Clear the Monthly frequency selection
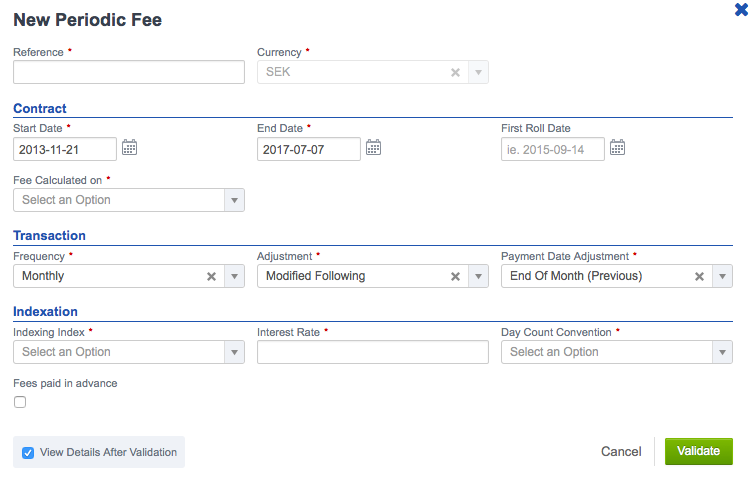Screen dimensions: 749x478 212,276
